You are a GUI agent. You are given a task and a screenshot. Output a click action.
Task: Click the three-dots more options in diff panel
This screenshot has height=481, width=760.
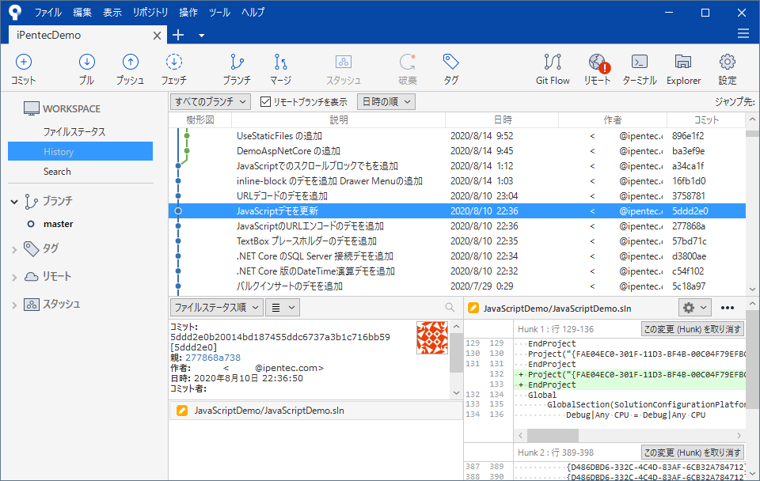(x=727, y=308)
